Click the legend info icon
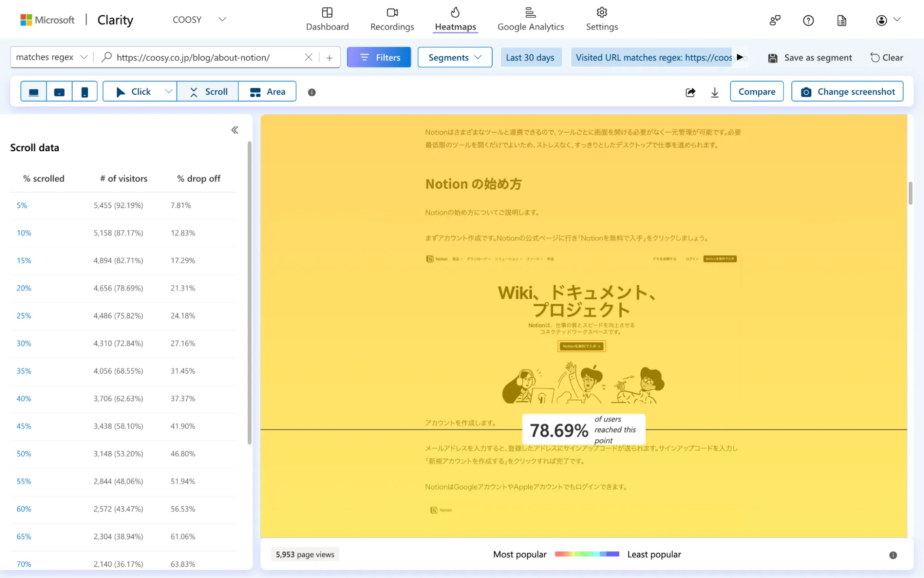Screen dimensions: 924x578 [x=893, y=555]
